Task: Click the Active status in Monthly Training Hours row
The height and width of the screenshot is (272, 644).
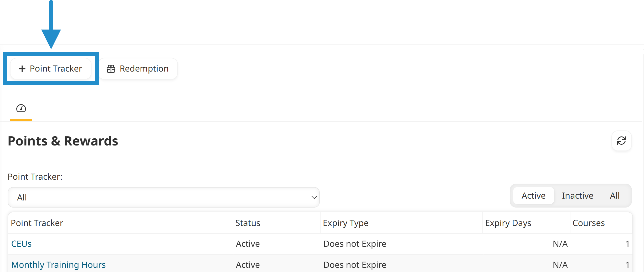Action: click(248, 265)
